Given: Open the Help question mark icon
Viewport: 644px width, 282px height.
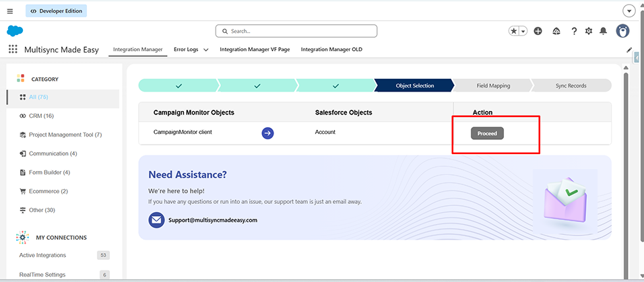Looking at the screenshot, I should [574, 31].
